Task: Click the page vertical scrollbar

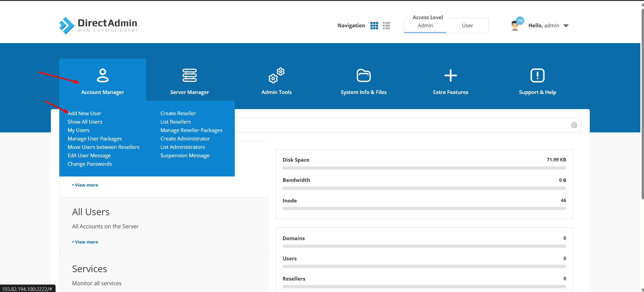Action: (x=642, y=101)
